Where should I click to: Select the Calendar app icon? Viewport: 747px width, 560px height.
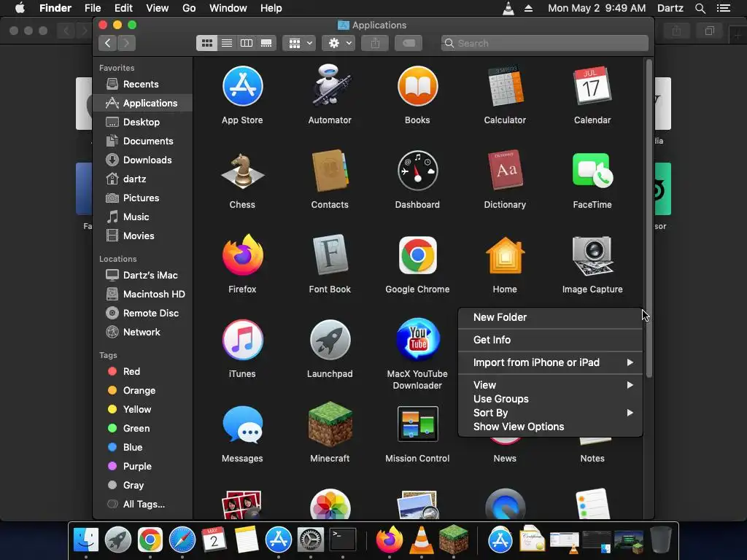pyautogui.click(x=592, y=86)
